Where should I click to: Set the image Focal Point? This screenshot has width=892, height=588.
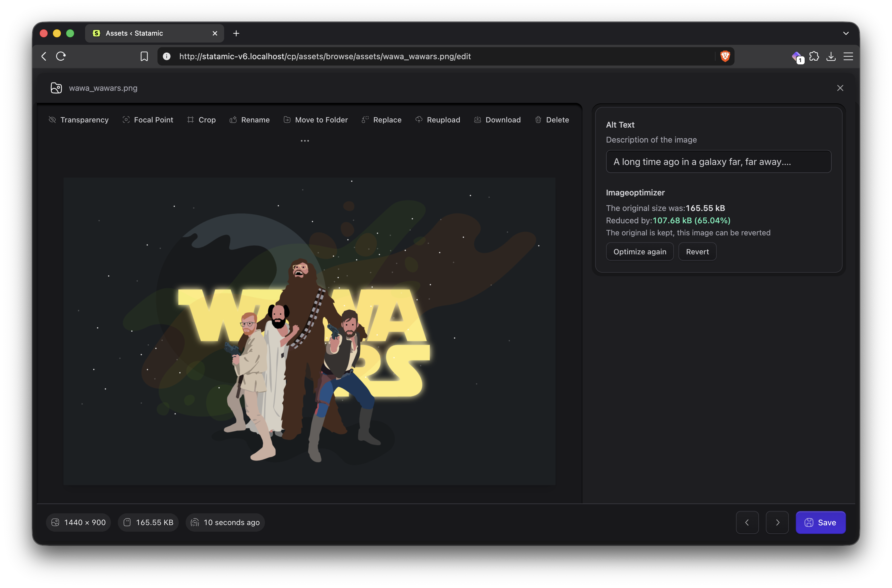148,120
